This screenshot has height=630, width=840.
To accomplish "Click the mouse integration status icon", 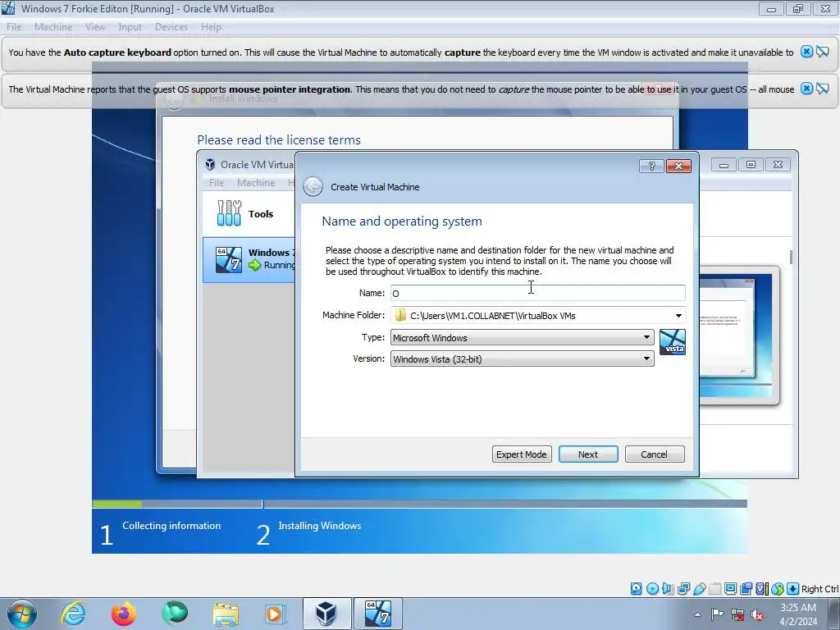I will tap(778, 589).
